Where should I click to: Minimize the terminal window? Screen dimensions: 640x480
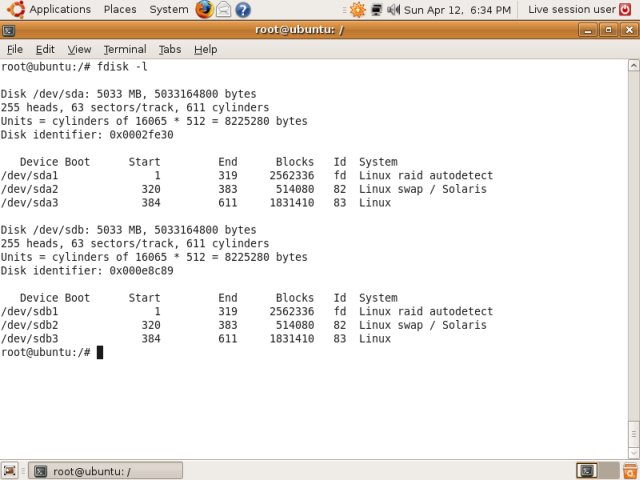pos(588,30)
